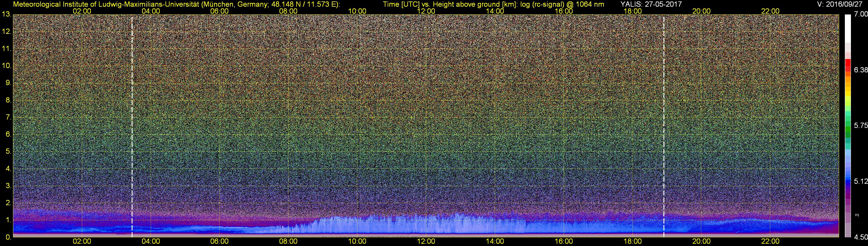The width and height of the screenshot is (868, 246).
Task: Click the 16:00 label on the top time axis
Action: [564, 11]
